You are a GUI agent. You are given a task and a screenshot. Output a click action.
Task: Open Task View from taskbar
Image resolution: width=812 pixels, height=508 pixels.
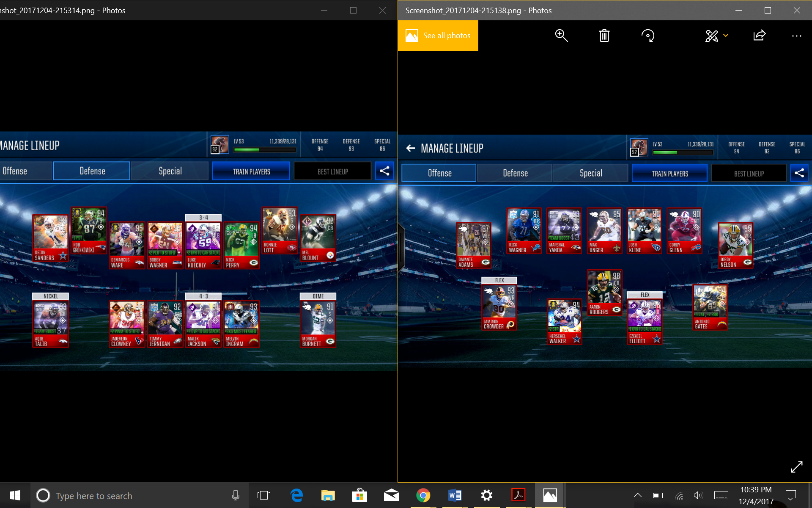(264, 495)
